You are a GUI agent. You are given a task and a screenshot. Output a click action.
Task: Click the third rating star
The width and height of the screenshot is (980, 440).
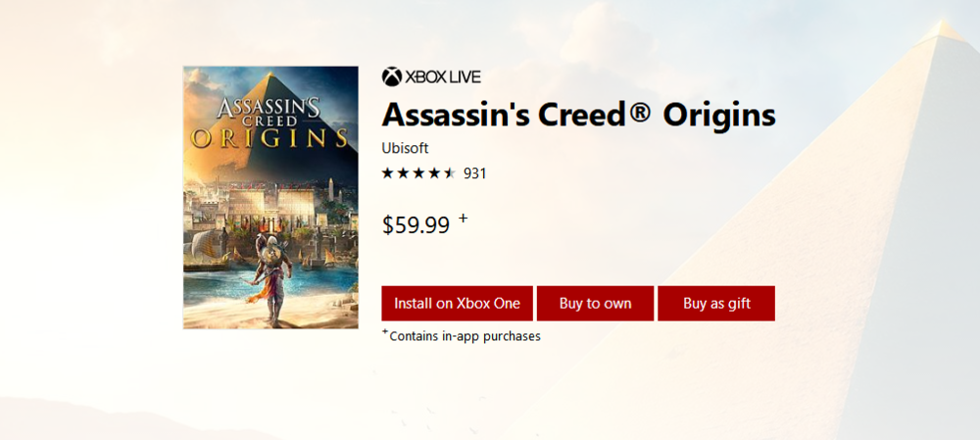click(x=418, y=173)
